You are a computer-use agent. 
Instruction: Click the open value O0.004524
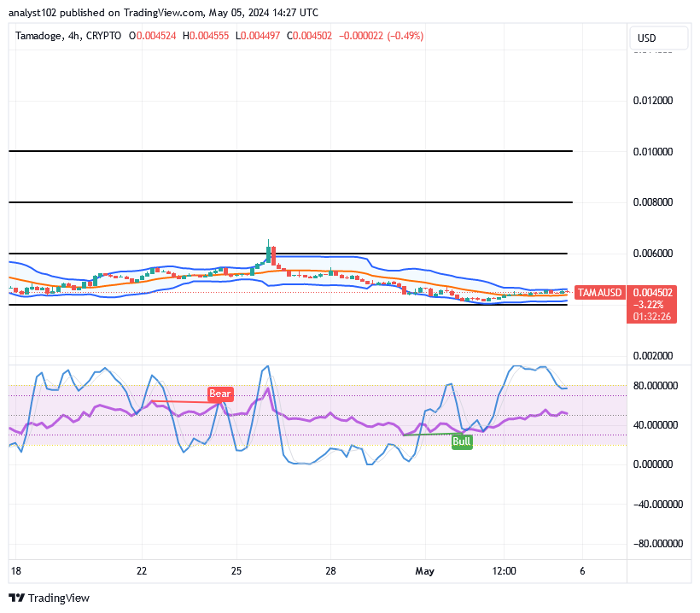[x=152, y=36]
